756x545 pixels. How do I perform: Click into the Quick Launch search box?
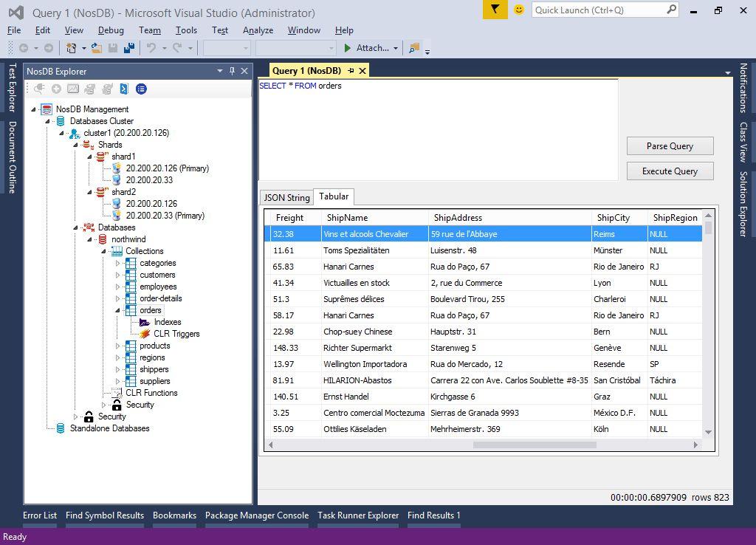[599, 10]
